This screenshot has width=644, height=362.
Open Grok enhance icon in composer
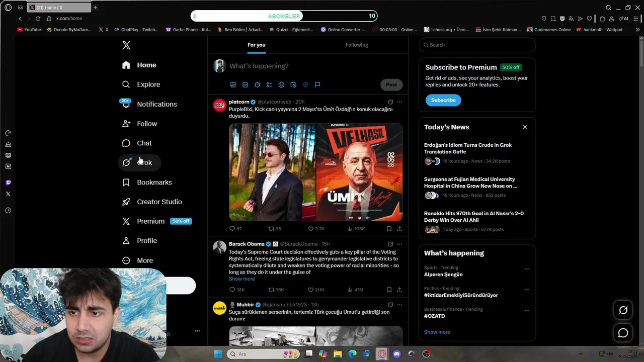tap(257, 85)
